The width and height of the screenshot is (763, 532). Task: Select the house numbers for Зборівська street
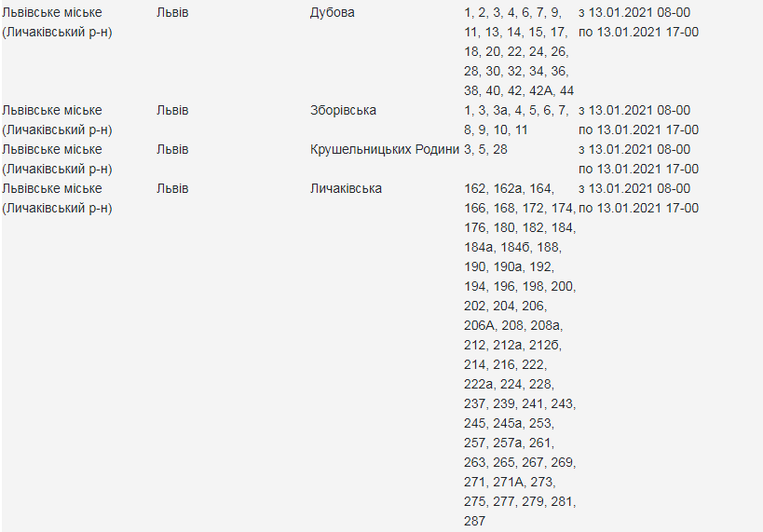515,119
